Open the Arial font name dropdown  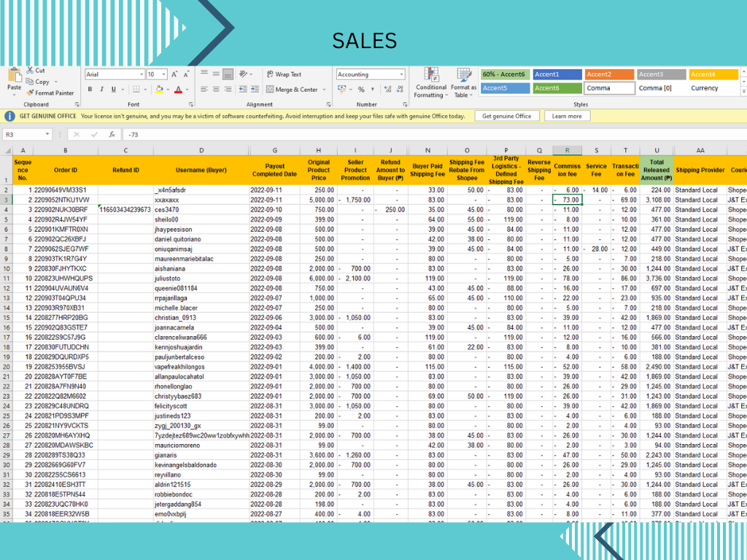pos(142,74)
